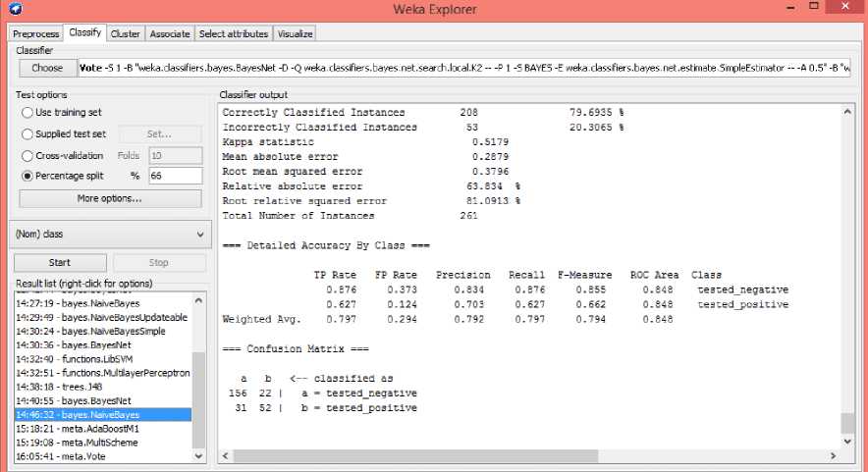Select highlighted 14:46:32 bayes.NaiveBayes result
The width and height of the screenshot is (868, 472).
(x=103, y=414)
